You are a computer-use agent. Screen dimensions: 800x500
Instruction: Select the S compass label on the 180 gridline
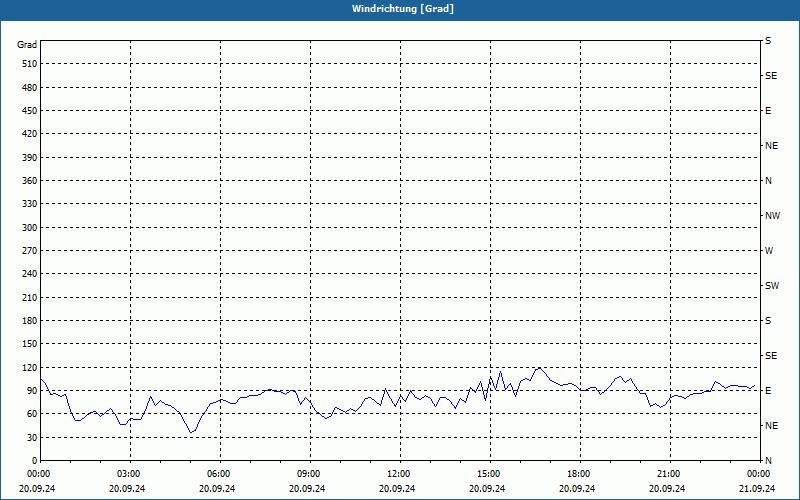pos(768,320)
